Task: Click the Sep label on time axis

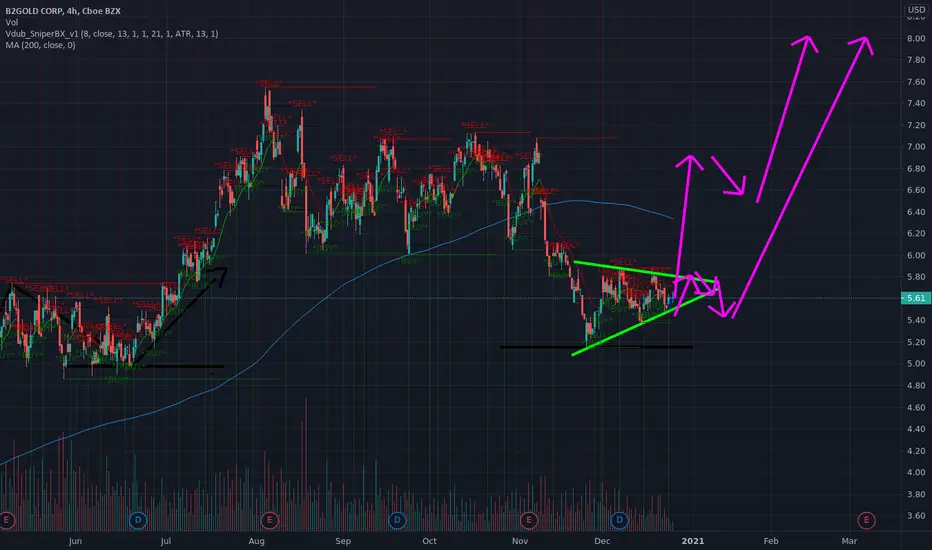Action: pyautogui.click(x=343, y=541)
